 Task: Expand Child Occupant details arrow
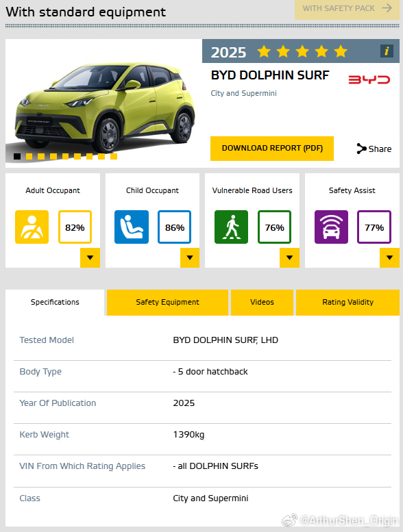(190, 258)
